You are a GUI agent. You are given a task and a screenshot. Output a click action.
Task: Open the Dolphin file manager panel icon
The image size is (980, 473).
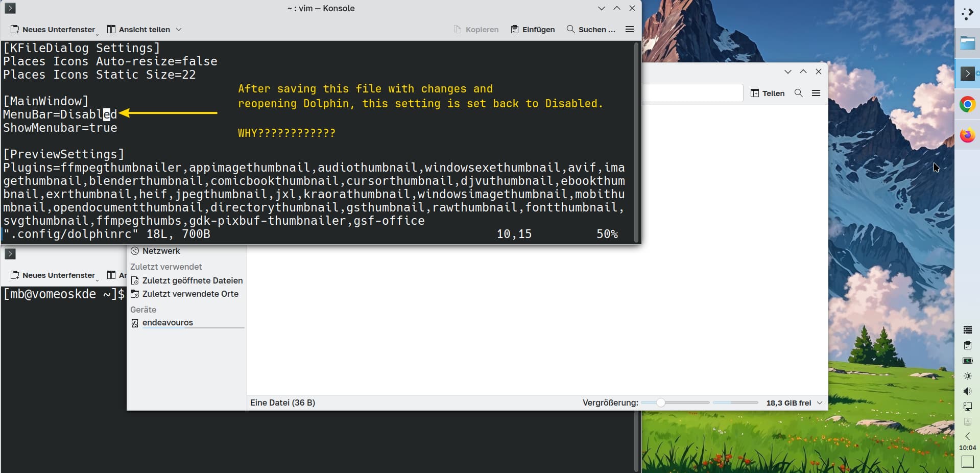click(x=967, y=43)
